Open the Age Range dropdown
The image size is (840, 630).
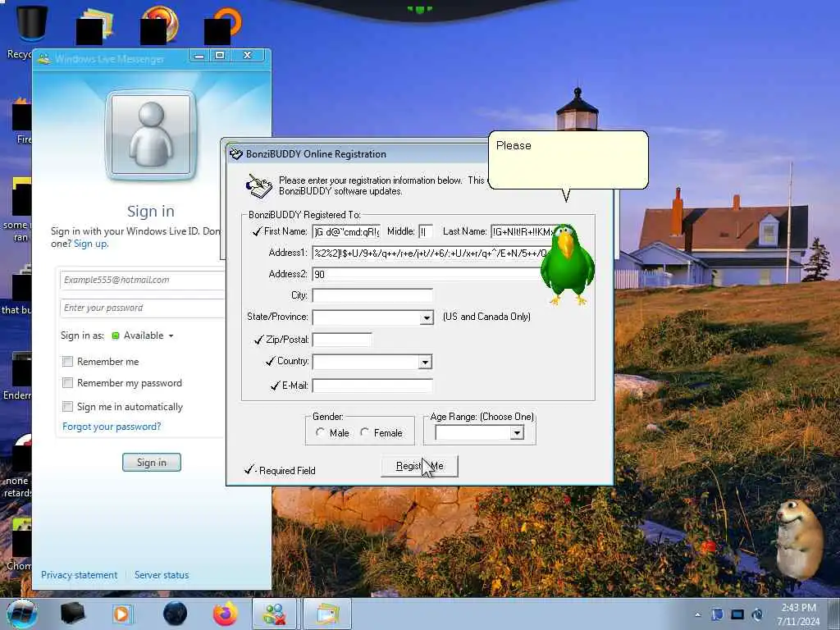pos(517,433)
